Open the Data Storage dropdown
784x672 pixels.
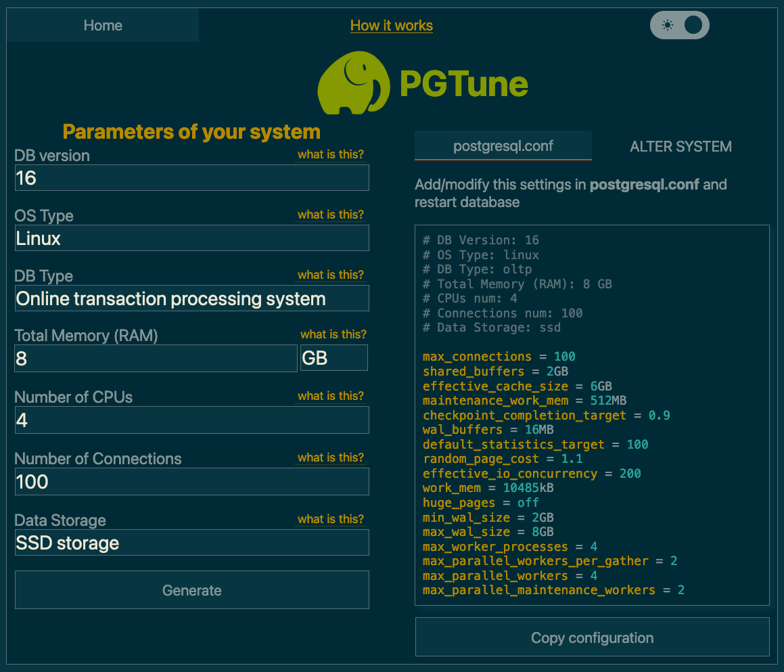191,542
